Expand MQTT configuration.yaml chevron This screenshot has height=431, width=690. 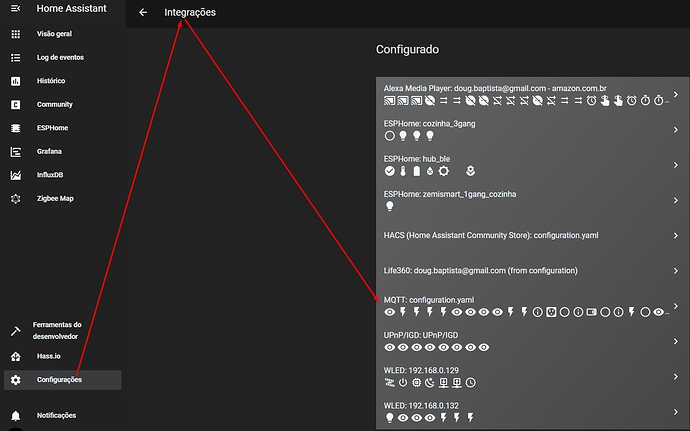[x=676, y=306]
